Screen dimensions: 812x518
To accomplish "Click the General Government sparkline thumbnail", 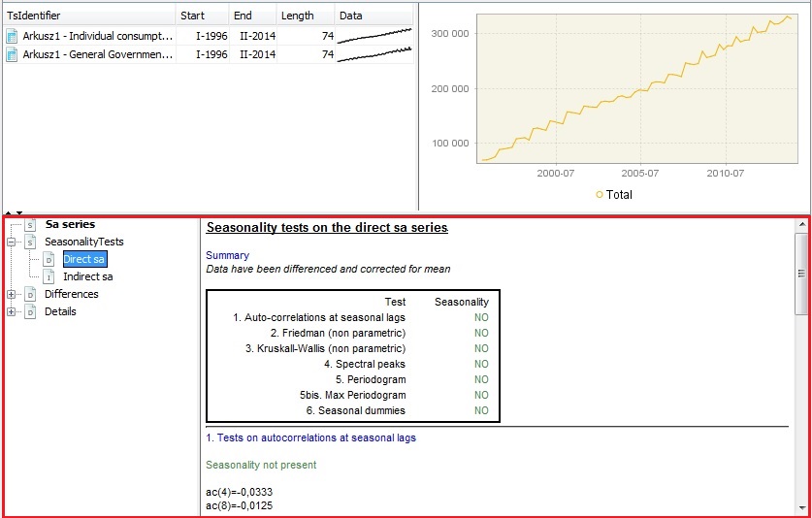I will point(374,54).
